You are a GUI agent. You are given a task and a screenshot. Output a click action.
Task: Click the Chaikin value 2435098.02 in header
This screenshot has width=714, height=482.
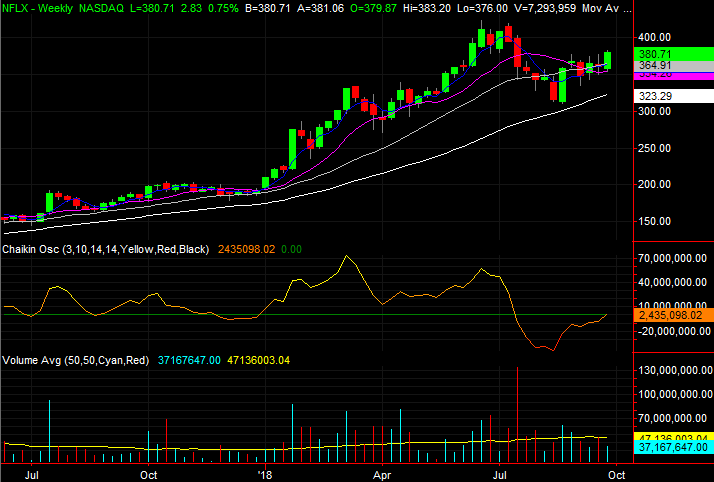tap(246, 249)
